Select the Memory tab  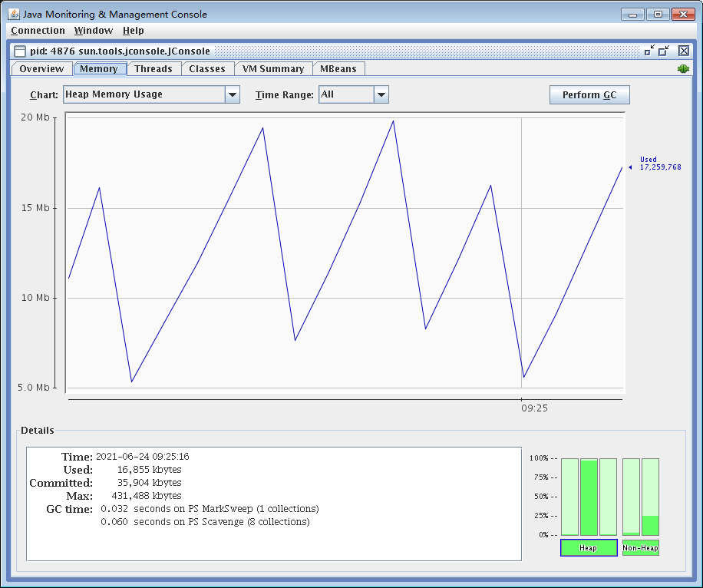click(99, 69)
